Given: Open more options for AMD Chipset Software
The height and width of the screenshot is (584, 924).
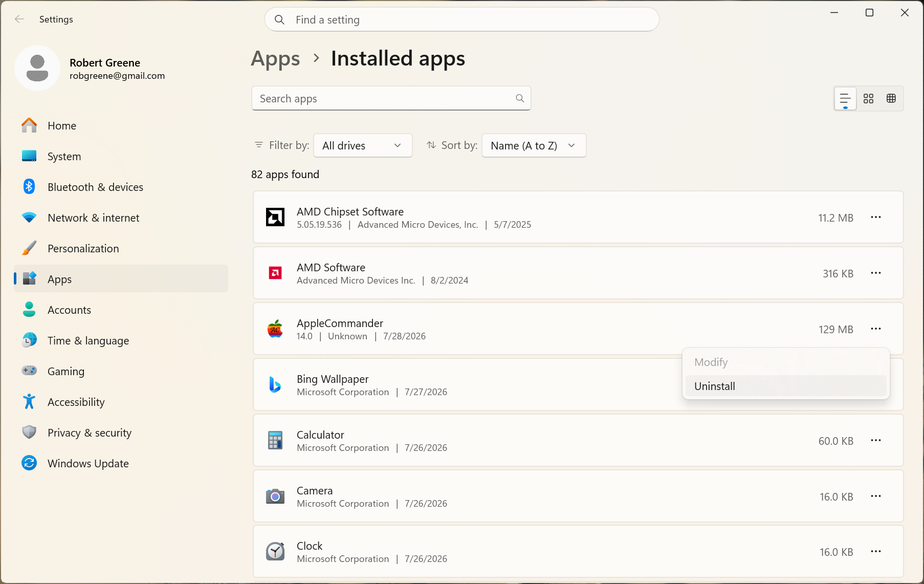Looking at the screenshot, I should pos(876,217).
